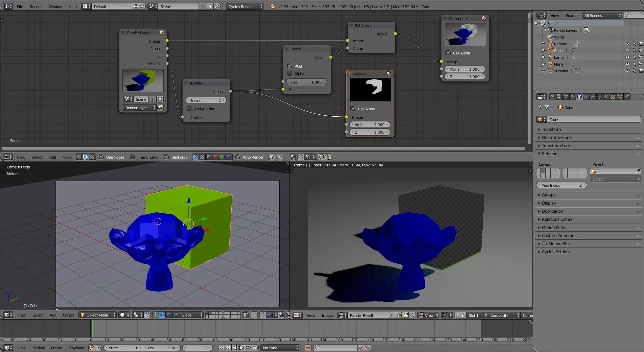This screenshot has width=644, height=352.
Task: Click the Viewer node preview thumbnail
Action: 370,90
